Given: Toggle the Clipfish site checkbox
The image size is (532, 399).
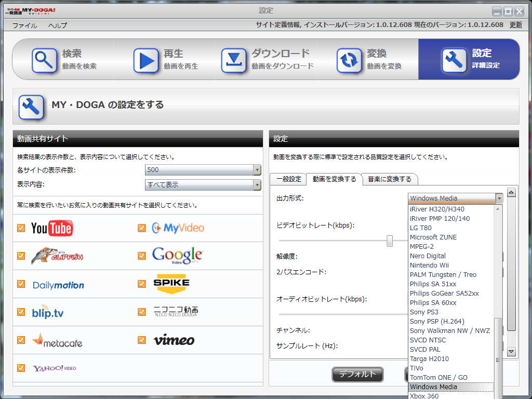Looking at the screenshot, I should pos(21,256).
